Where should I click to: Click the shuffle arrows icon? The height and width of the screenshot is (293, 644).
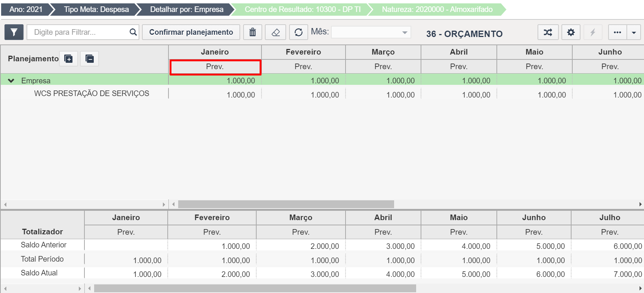[548, 32]
